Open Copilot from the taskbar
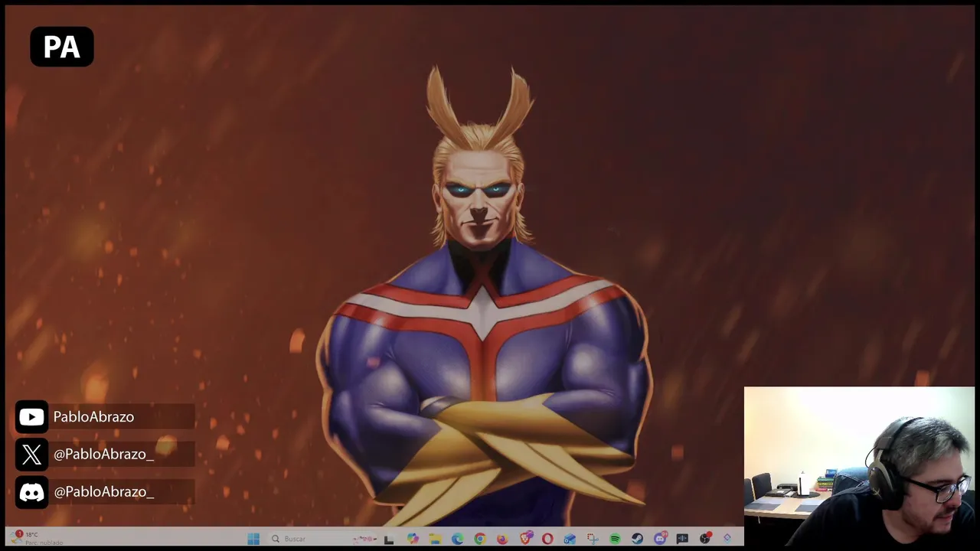Image resolution: width=980 pixels, height=551 pixels. [413, 539]
